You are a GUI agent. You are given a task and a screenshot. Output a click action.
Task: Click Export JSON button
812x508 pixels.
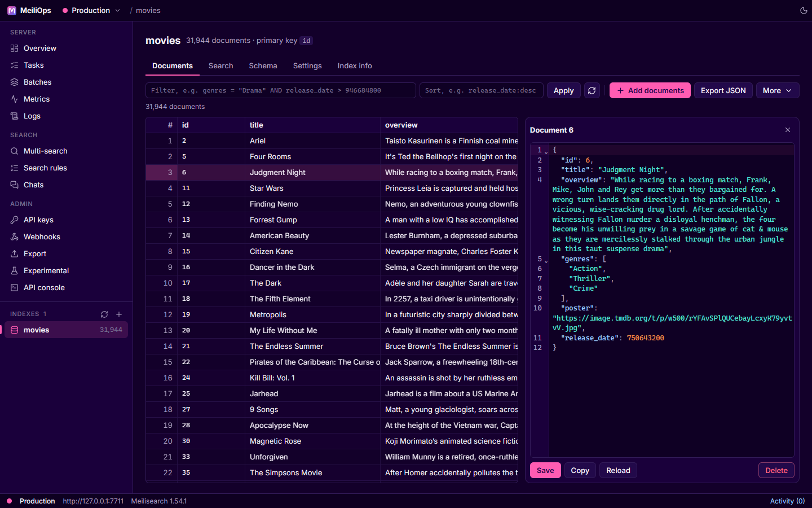coord(723,90)
